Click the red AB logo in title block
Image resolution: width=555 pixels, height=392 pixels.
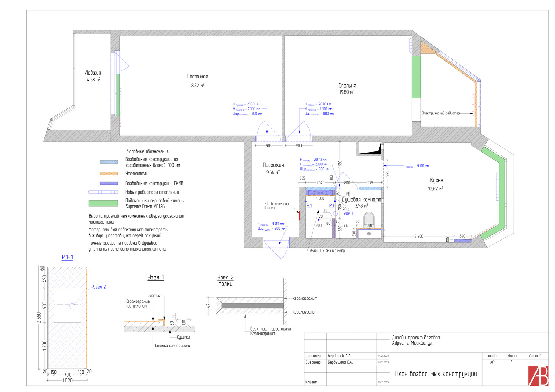click(x=538, y=376)
